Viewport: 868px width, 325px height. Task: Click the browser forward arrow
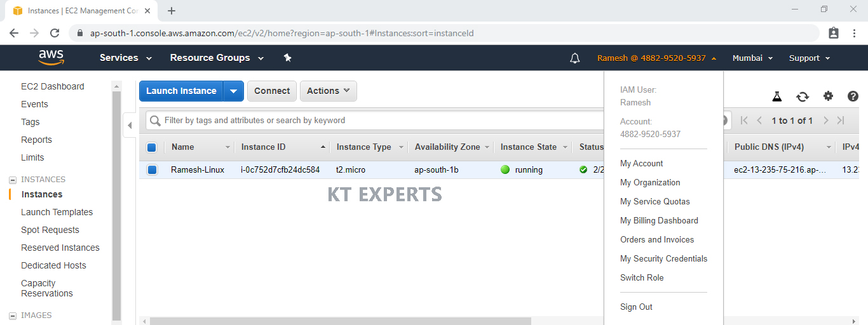click(34, 33)
